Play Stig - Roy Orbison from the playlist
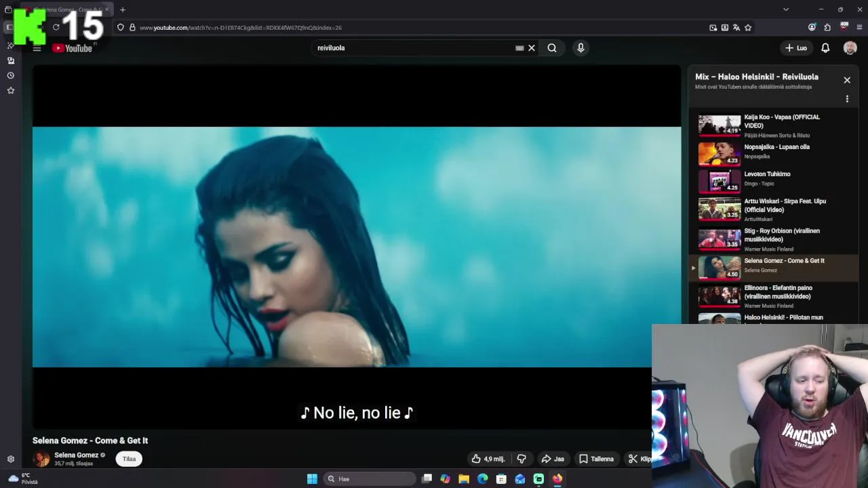 click(x=773, y=239)
